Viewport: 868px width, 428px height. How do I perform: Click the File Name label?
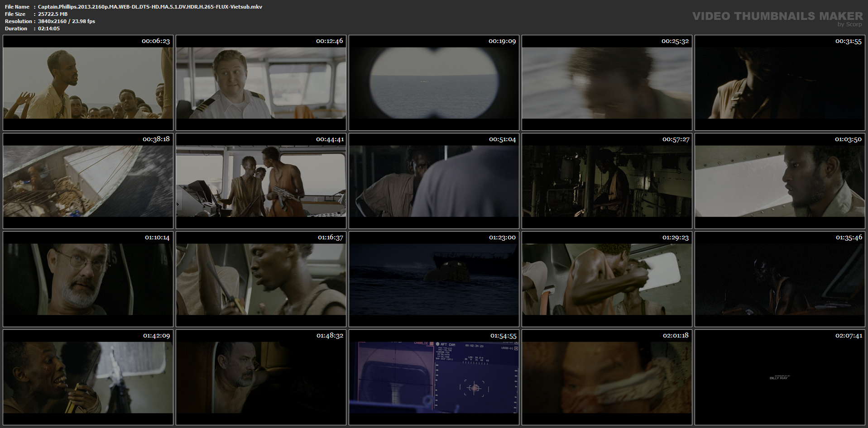point(17,7)
